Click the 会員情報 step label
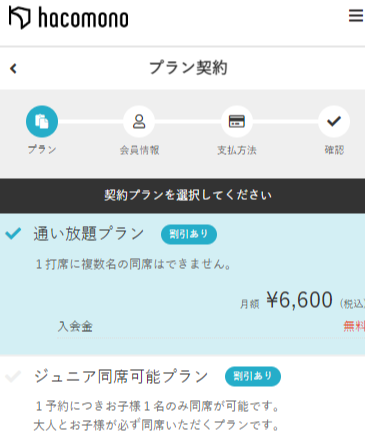365x438 pixels. tap(139, 150)
